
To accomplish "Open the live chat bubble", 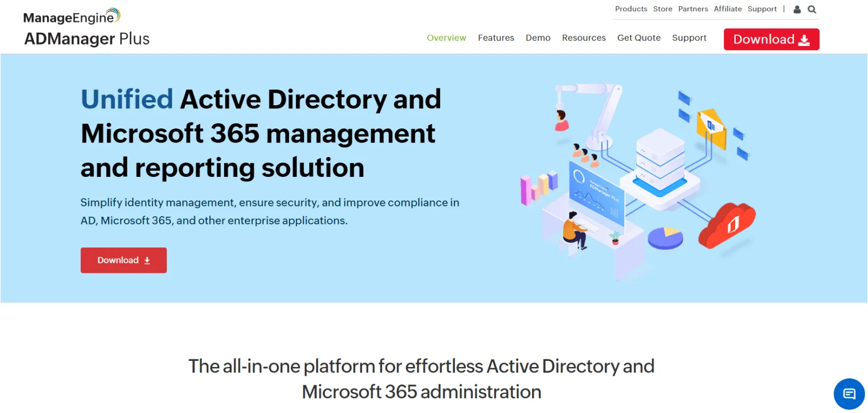I will click(x=849, y=394).
